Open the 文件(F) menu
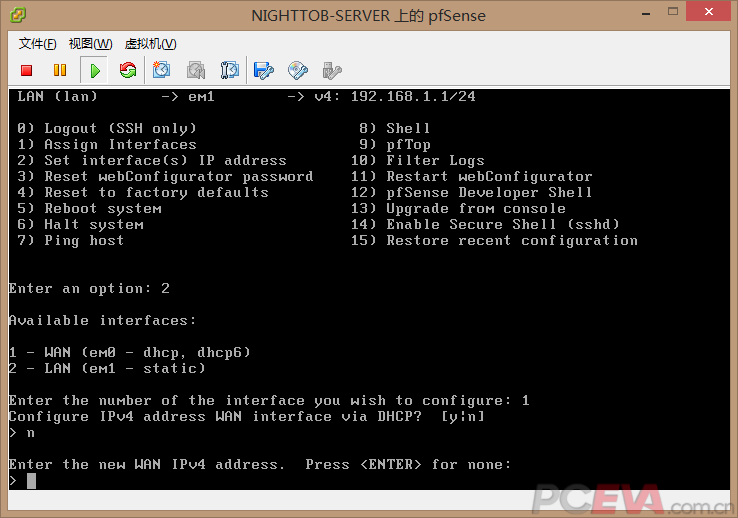The height and width of the screenshot is (518, 738). pos(37,44)
